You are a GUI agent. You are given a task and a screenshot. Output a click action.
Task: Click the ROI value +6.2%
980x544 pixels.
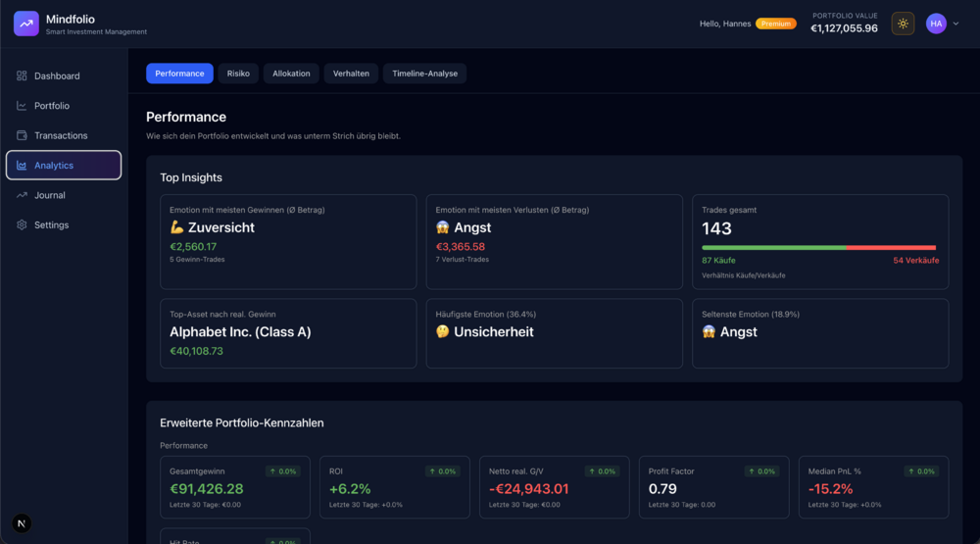(350, 488)
